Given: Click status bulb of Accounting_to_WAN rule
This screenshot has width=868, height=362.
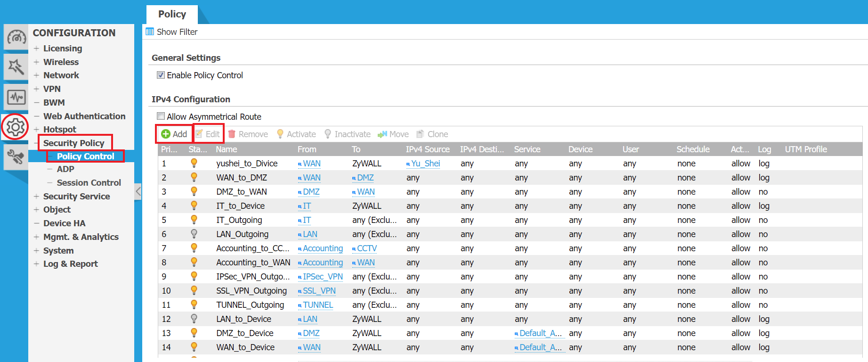Looking at the screenshot, I should pyautogui.click(x=194, y=262).
